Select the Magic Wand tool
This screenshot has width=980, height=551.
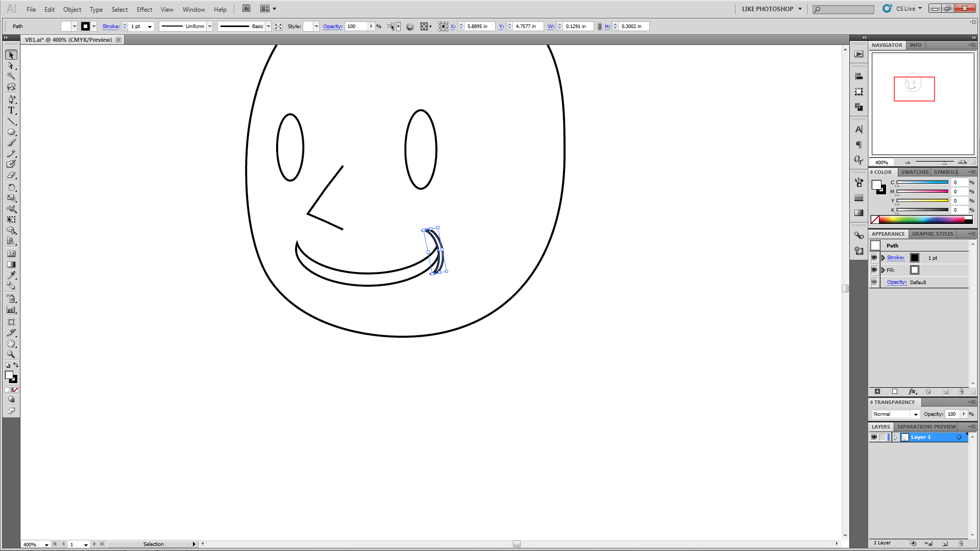(x=11, y=76)
